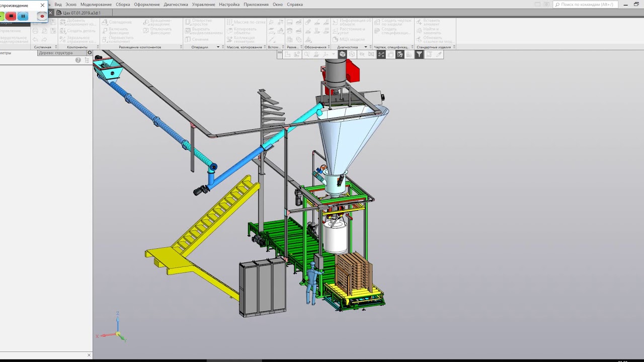
Task: Toggle wireframe display cube icon
Action: tap(352, 54)
